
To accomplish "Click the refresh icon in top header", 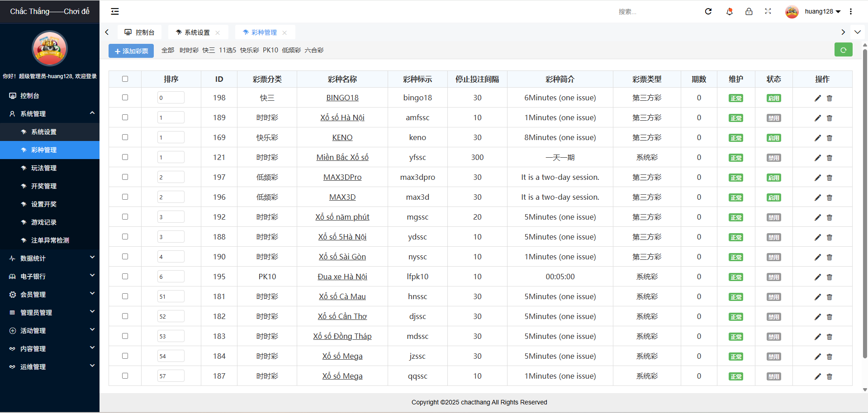I will point(708,11).
